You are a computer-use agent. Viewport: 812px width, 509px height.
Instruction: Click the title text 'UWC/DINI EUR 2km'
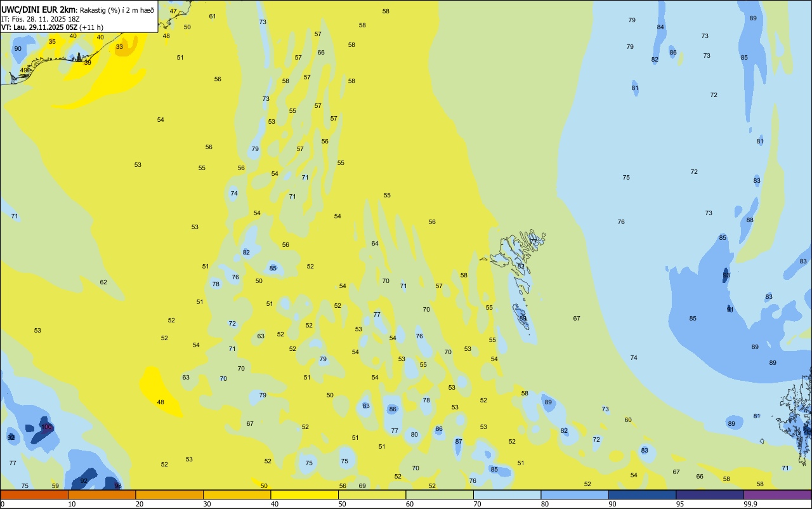(39, 10)
